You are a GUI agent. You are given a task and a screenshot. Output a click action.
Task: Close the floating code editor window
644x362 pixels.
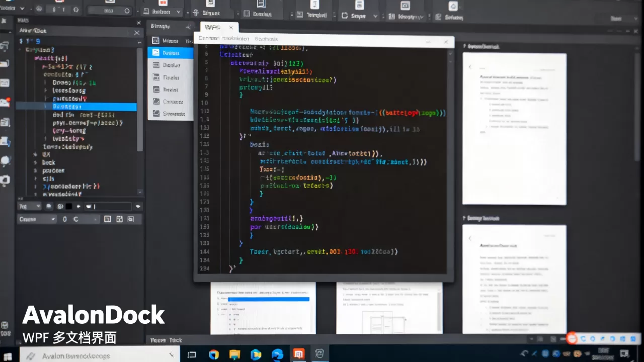tap(446, 42)
